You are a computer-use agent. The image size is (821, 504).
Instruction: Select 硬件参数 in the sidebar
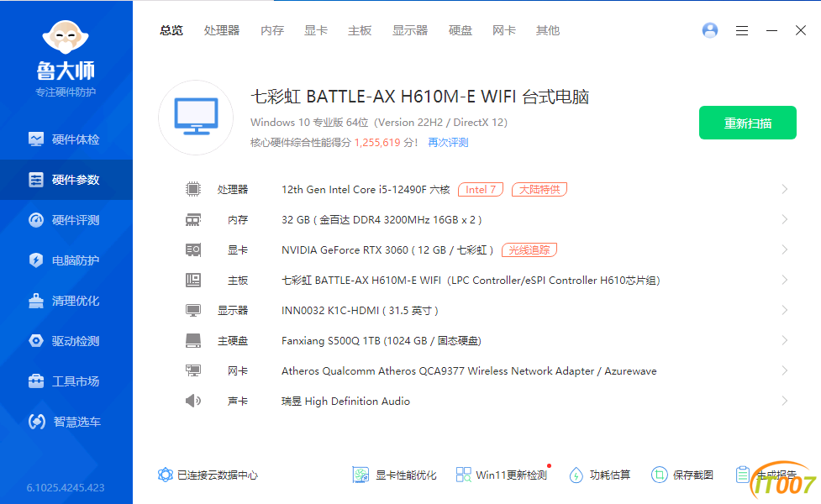pyautogui.click(x=66, y=180)
